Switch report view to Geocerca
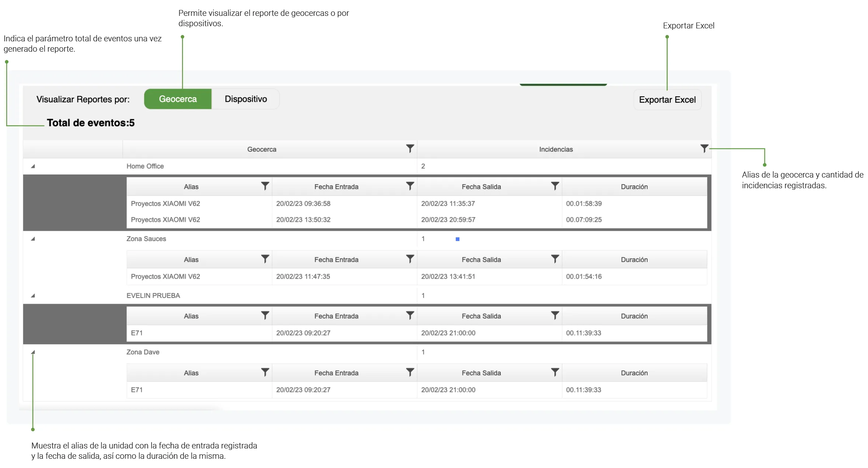Image resolution: width=868 pixels, height=468 pixels. coord(178,99)
